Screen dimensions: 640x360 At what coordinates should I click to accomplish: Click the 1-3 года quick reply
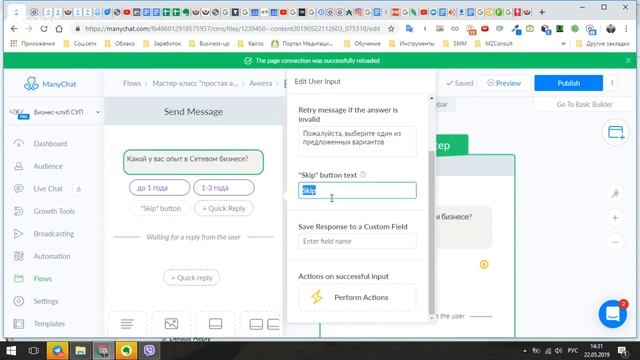[224, 188]
